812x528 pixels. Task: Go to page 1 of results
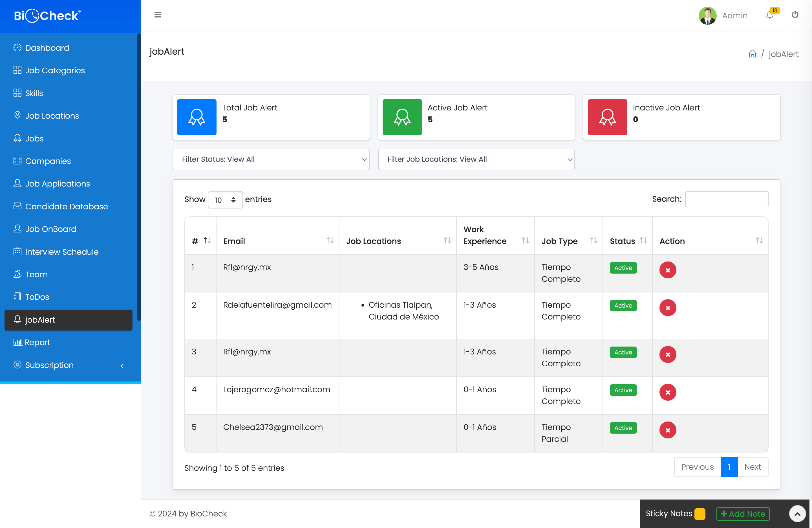[729, 467]
